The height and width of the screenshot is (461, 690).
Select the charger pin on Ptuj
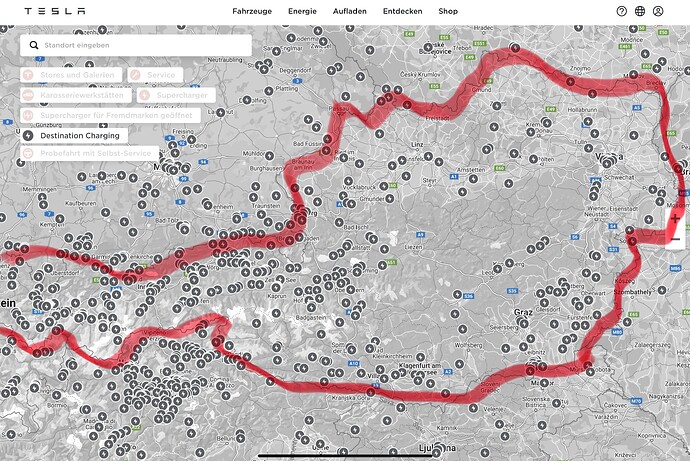pyautogui.click(x=556, y=403)
